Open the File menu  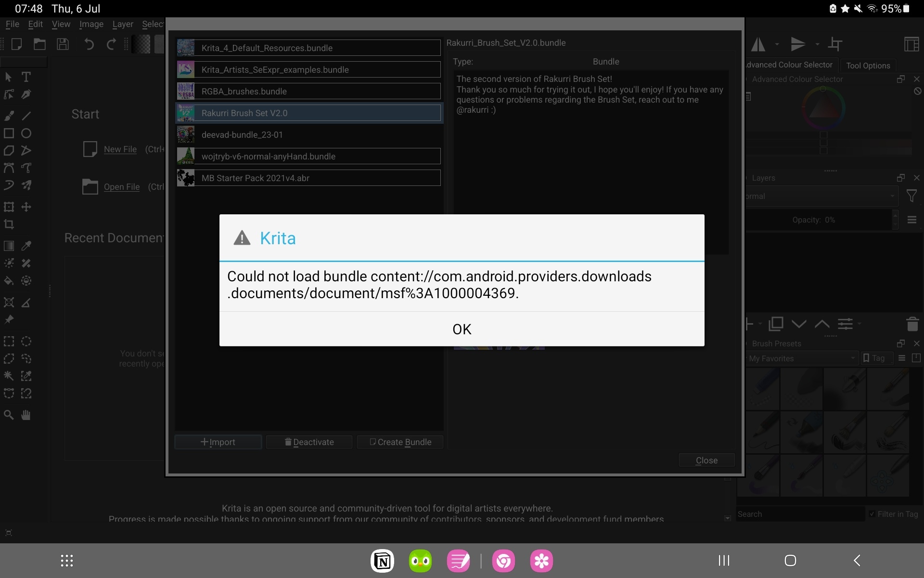12,24
